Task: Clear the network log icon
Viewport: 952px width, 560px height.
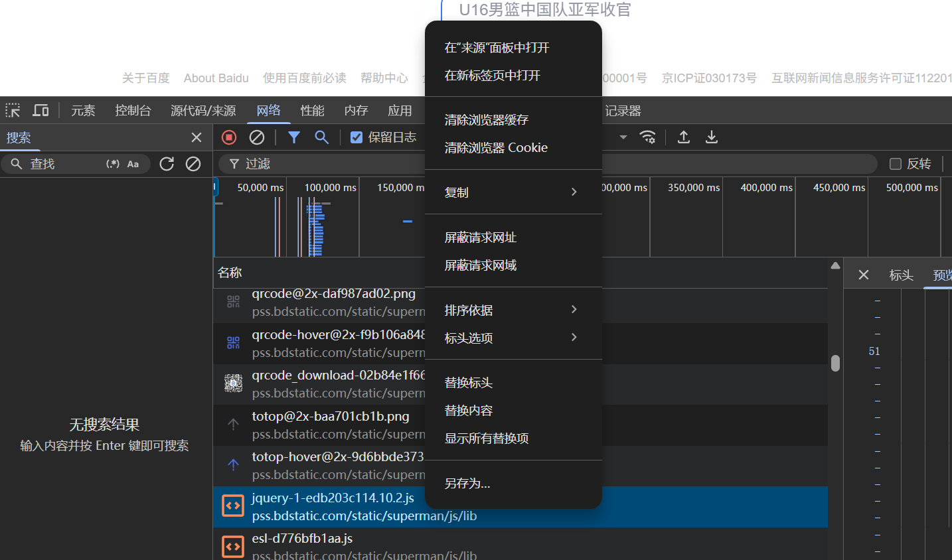Action: coord(257,137)
